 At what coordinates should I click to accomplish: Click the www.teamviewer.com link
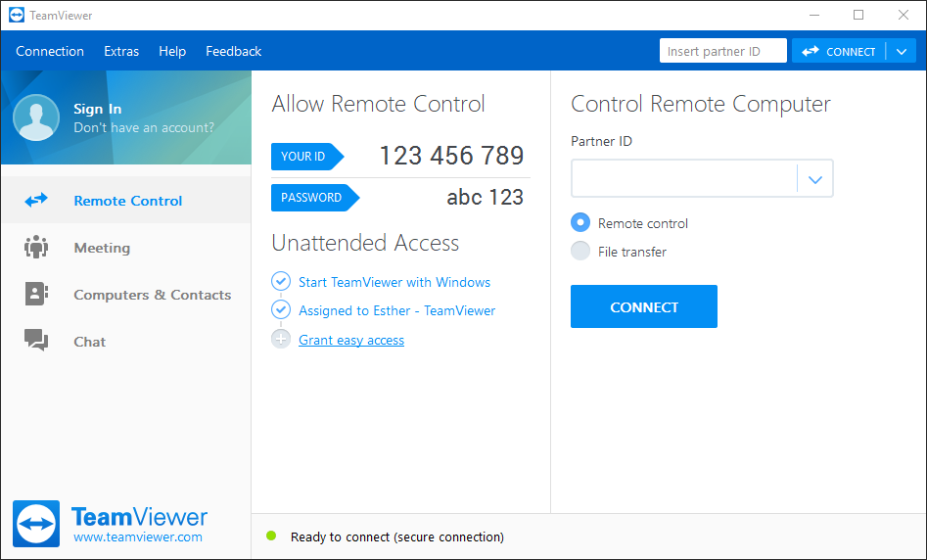(x=138, y=537)
